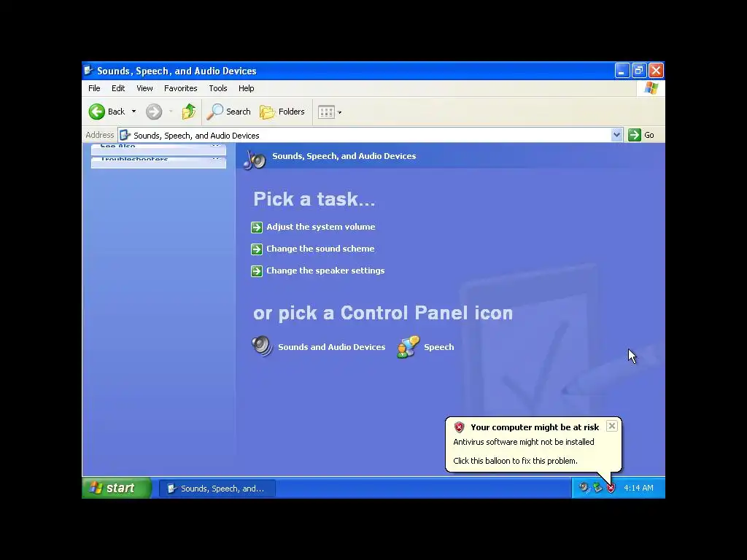
Task: Minimize the Sounds, Speech window
Action: [x=622, y=71]
